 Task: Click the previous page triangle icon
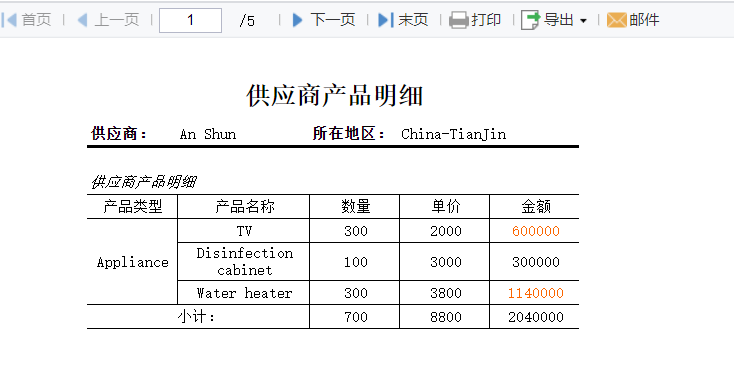pyautogui.click(x=82, y=20)
